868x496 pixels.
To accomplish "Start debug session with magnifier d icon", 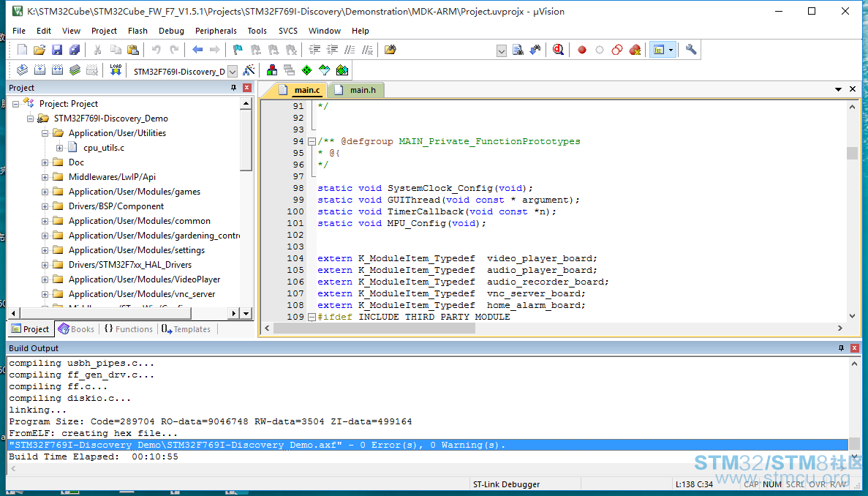I will pyautogui.click(x=558, y=50).
